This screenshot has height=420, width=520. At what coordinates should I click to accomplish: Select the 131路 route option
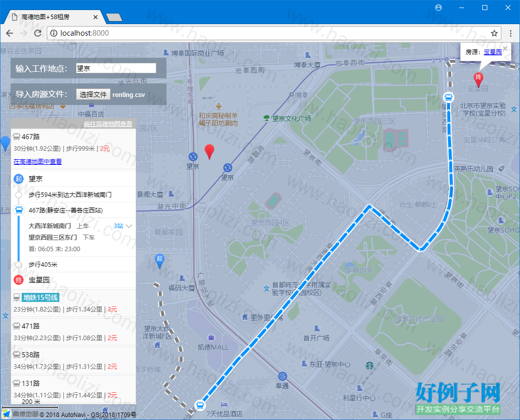tap(73, 389)
